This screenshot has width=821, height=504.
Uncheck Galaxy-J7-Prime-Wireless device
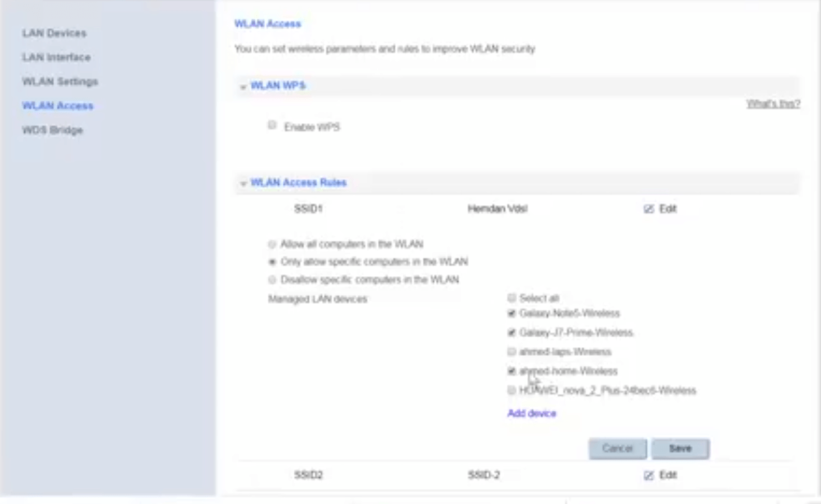512,332
